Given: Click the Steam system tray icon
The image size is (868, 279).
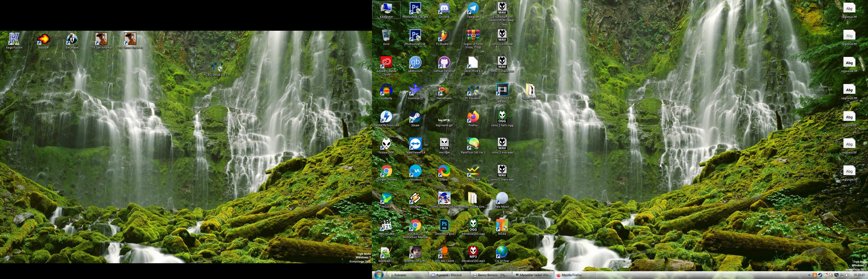Looking at the screenshot, I should [820, 275].
